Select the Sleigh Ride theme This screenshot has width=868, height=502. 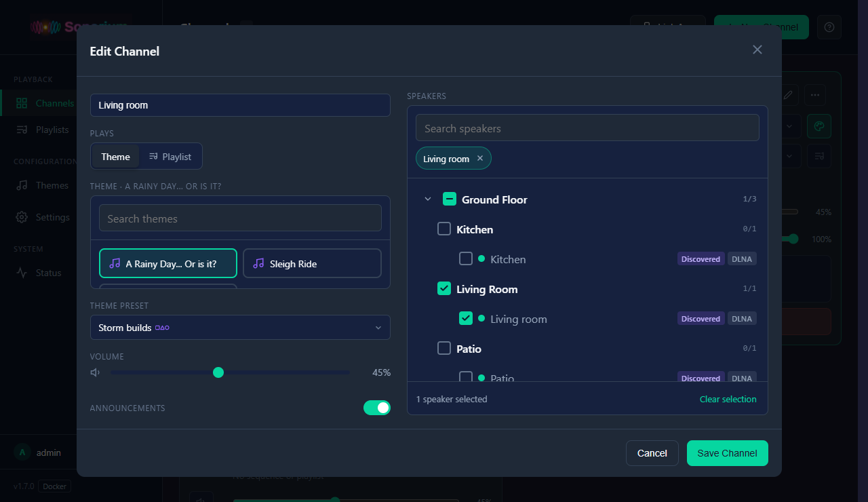click(x=312, y=263)
